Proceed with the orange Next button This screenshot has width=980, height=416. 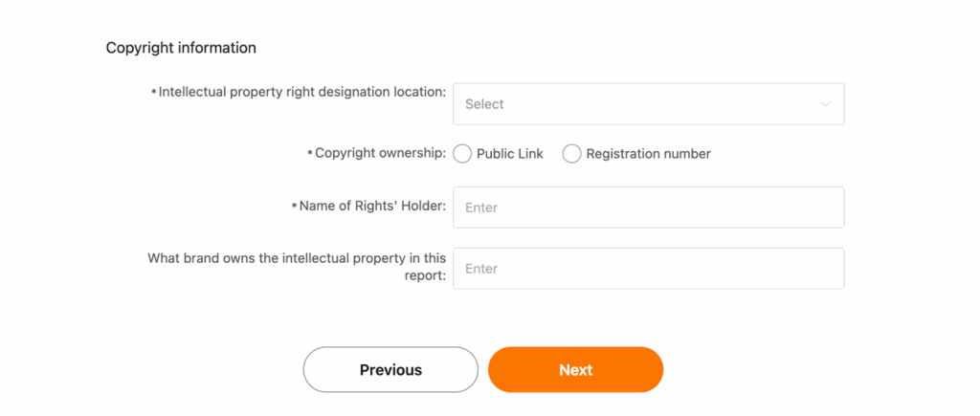pos(575,370)
